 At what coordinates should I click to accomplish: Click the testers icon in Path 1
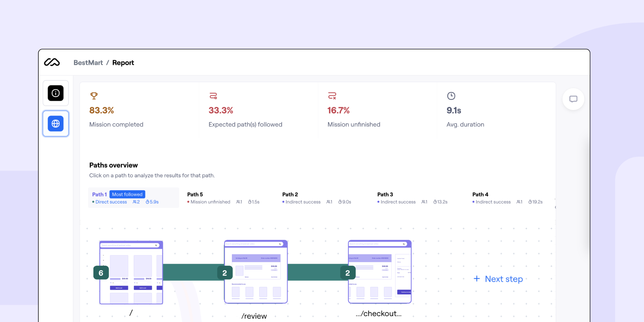click(134, 202)
